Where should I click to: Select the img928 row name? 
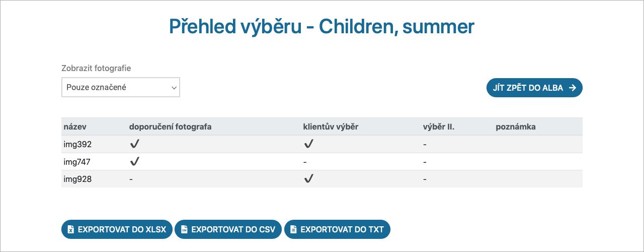tap(77, 178)
